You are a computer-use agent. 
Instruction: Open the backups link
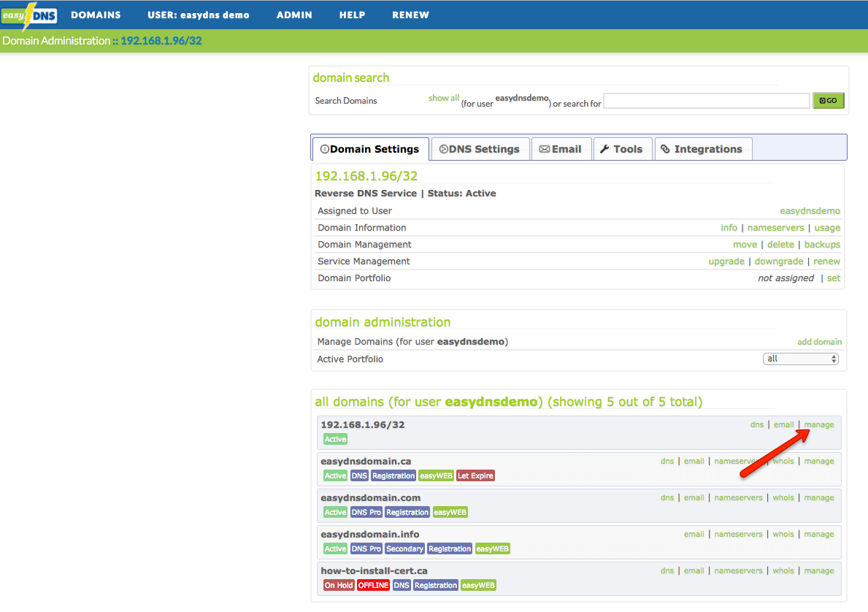[x=822, y=244]
